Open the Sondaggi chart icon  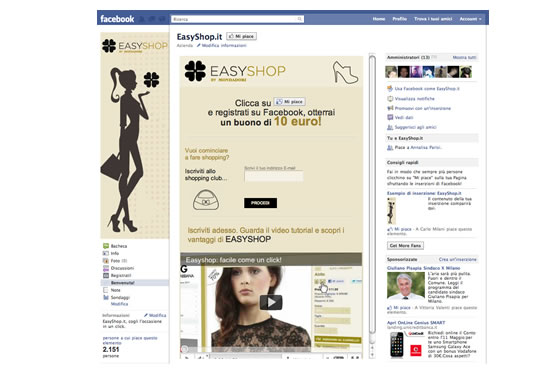coord(106,297)
